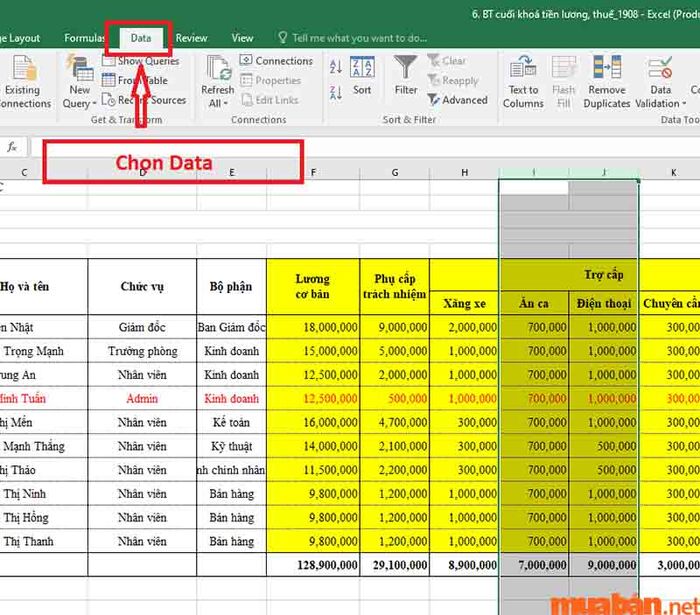Click the Bộ phận header cell

tap(231, 287)
